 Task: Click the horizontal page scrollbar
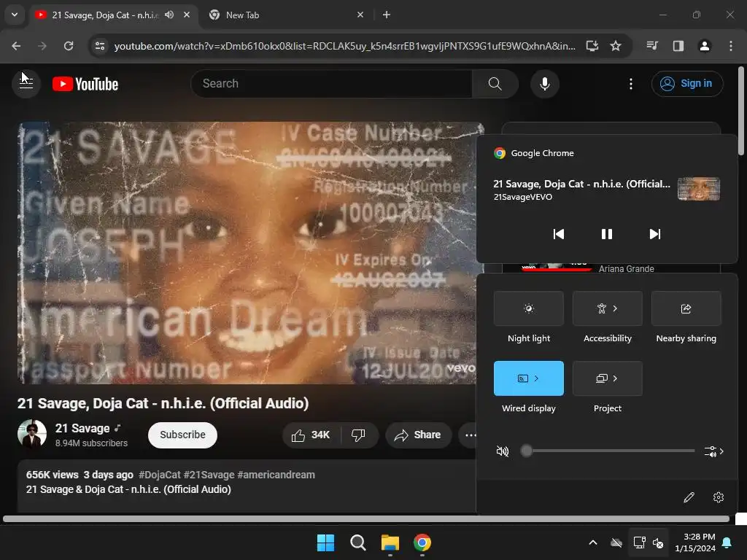(366, 519)
